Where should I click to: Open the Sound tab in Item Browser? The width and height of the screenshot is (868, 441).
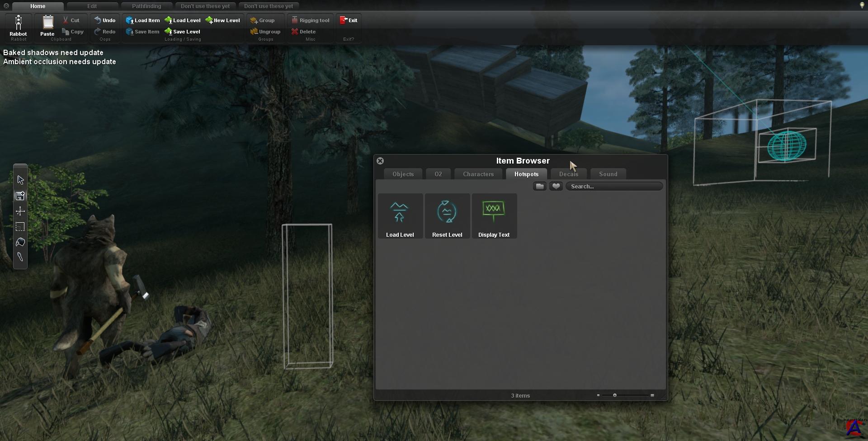tap(608, 174)
